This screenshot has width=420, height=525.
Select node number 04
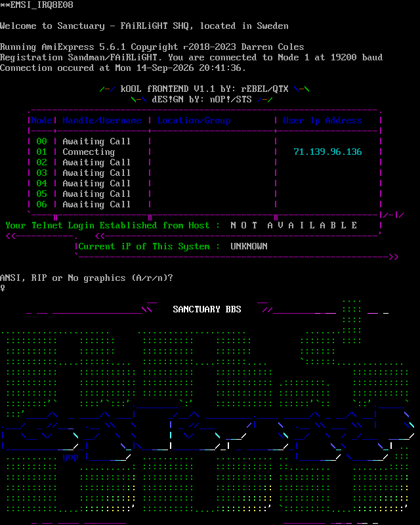(x=41, y=184)
